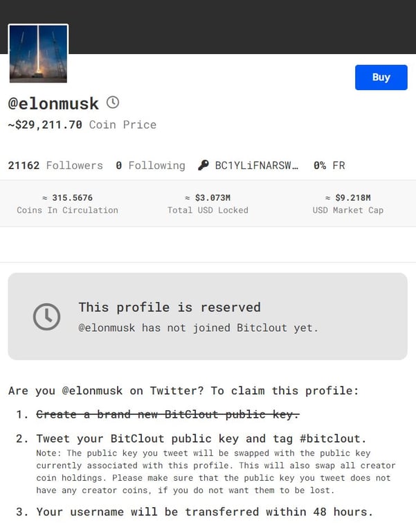Image resolution: width=416 pixels, height=532 pixels.
Task: Click the ~$29,211.70 coin price value
Action: point(45,125)
